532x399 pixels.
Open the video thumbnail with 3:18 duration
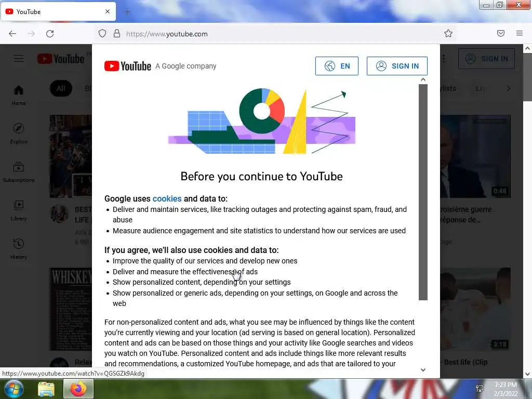[x=475, y=309]
